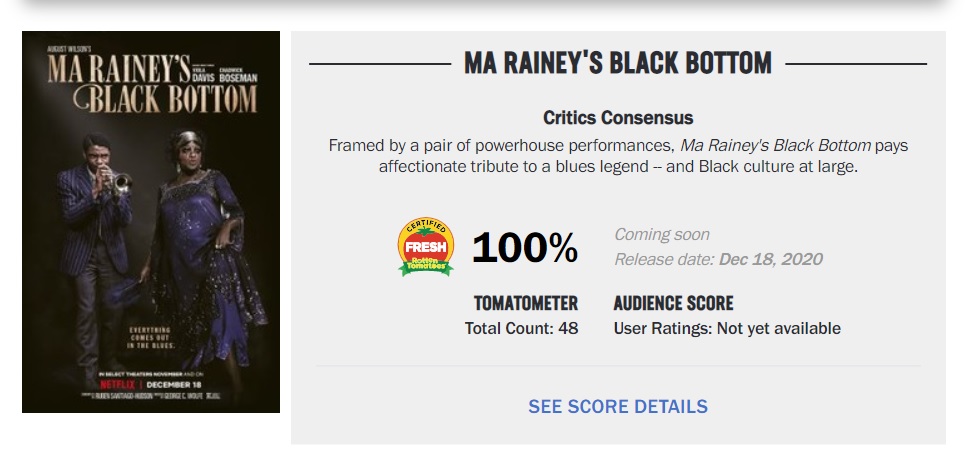Click the Certified Fresh tomato badge
Screen dimensions: 971x469
(x=425, y=247)
